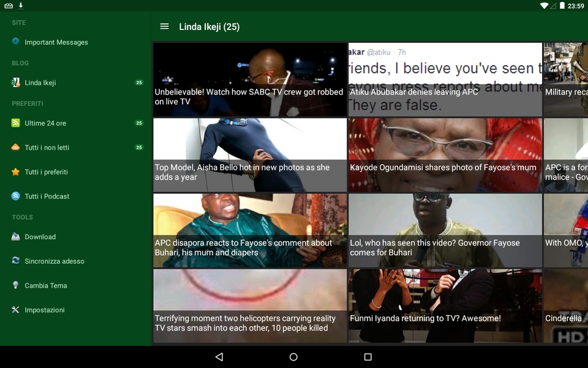588x368 pixels.
Task: Open Kayode Ogundamisi Fayose's mum article
Action: [x=445, y=155]
